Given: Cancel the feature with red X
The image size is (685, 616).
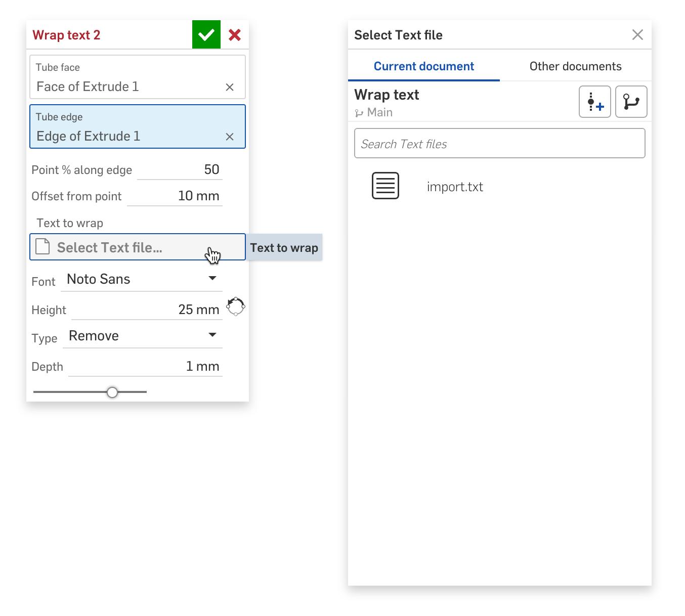Looking at the screenshot, I should pos(235,35).
